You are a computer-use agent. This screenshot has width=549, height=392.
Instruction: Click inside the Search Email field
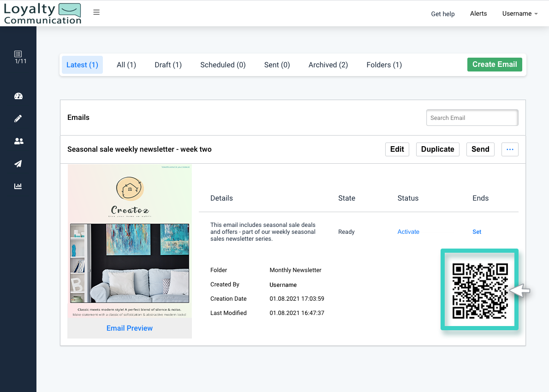tap(472, 118)
